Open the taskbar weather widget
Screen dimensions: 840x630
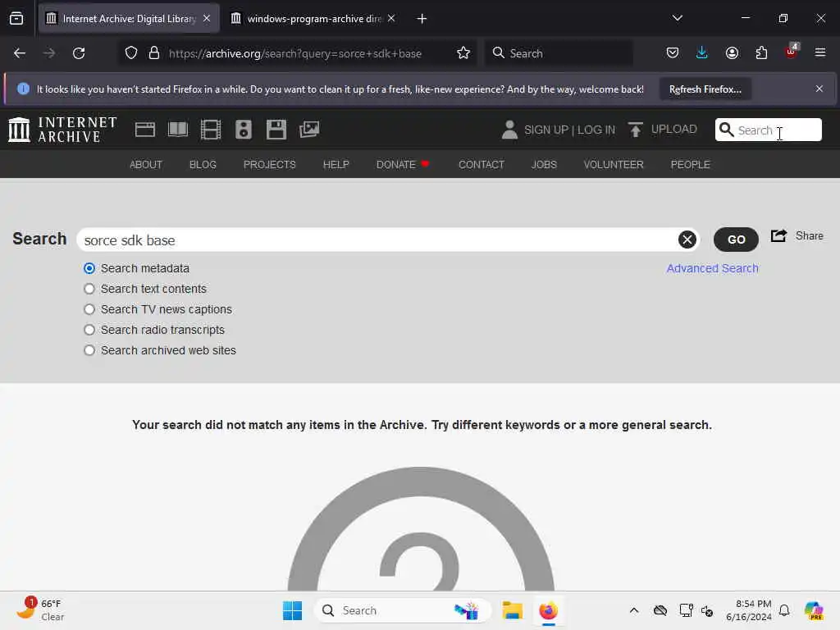(x=41, y=609)
